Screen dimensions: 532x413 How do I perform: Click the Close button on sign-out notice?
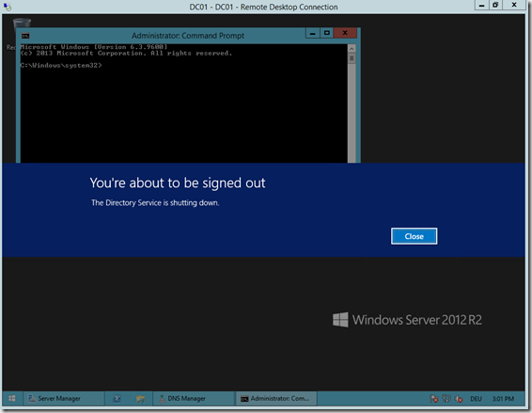pos(414,236)
